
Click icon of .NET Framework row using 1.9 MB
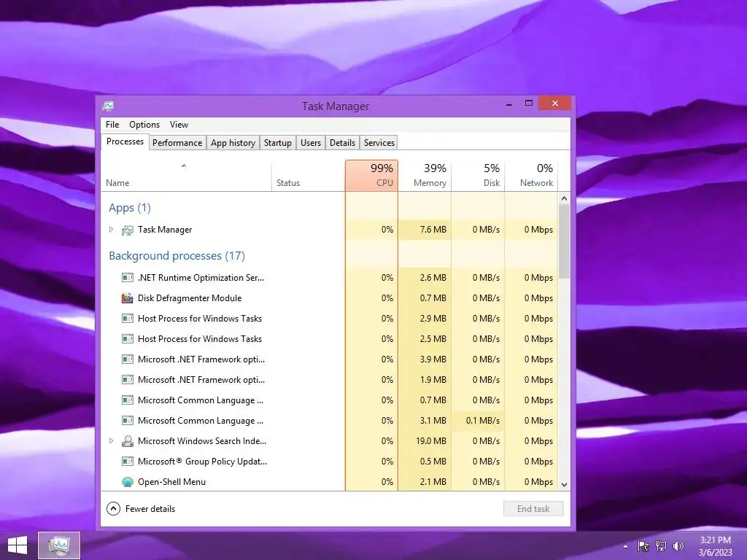pos(127,380)
